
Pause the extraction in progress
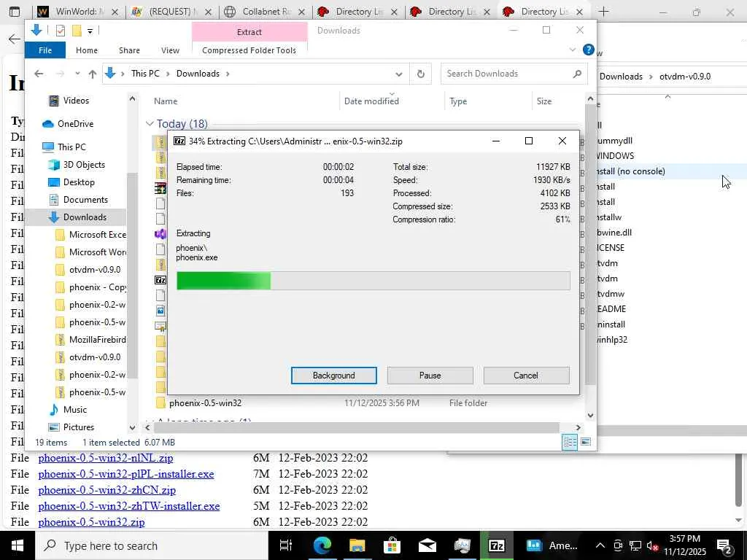point(430,376)
